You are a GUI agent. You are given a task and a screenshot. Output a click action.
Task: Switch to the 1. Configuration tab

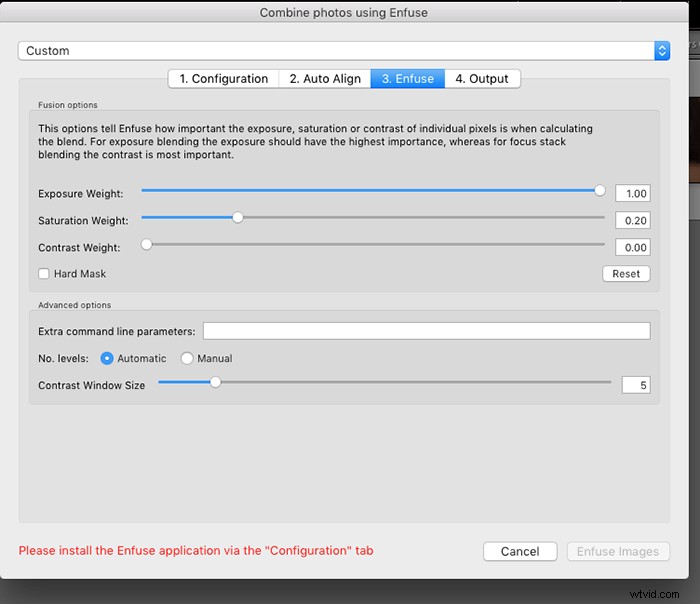(223, 79)
